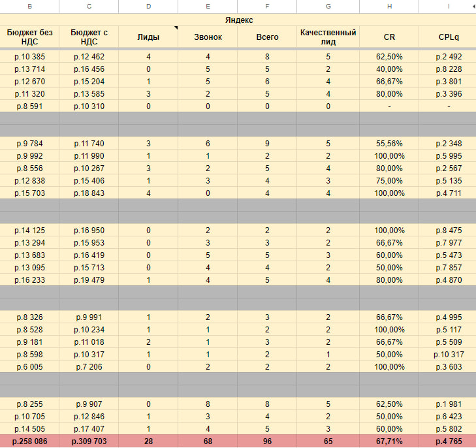Select the total CPLq cell р.4 765

pyautogui.click(x=448, y=441)
